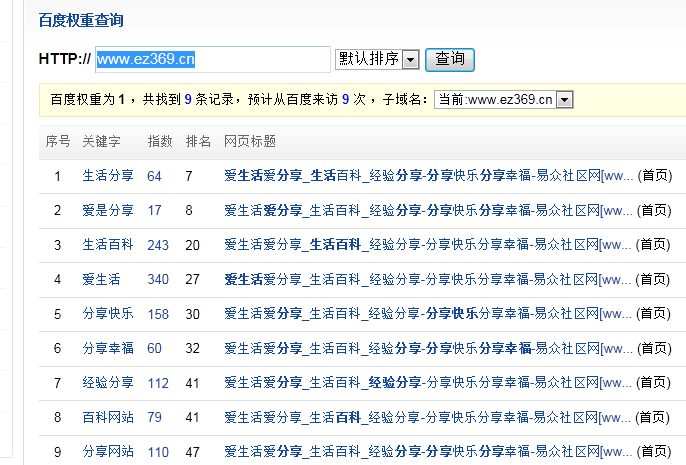The image size is (686, 465).
Task: Click keyword link 生活分享
Action: (x=107, y=176)
